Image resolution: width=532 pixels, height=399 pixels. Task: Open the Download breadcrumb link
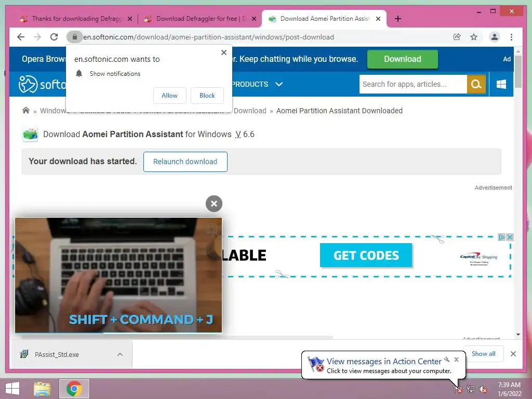[250, 111]
